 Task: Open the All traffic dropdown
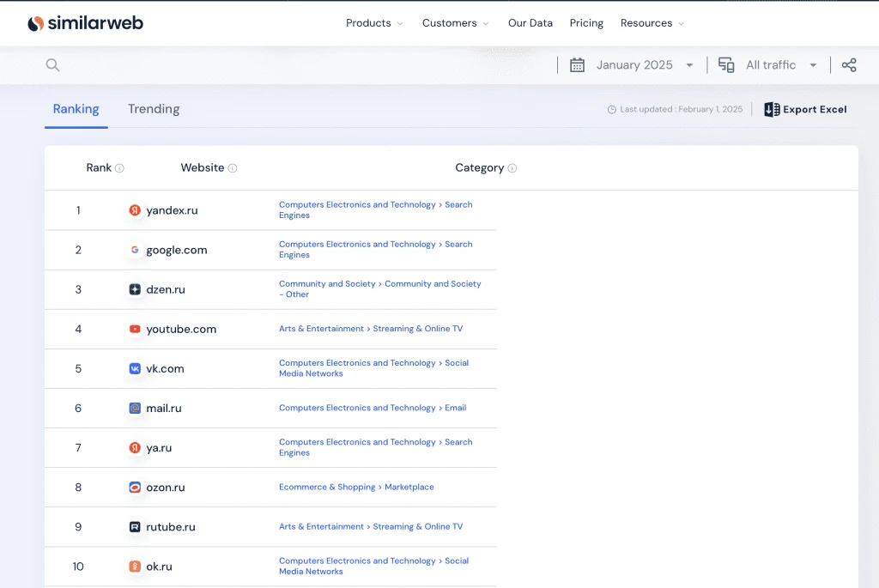tap(781, 65)
